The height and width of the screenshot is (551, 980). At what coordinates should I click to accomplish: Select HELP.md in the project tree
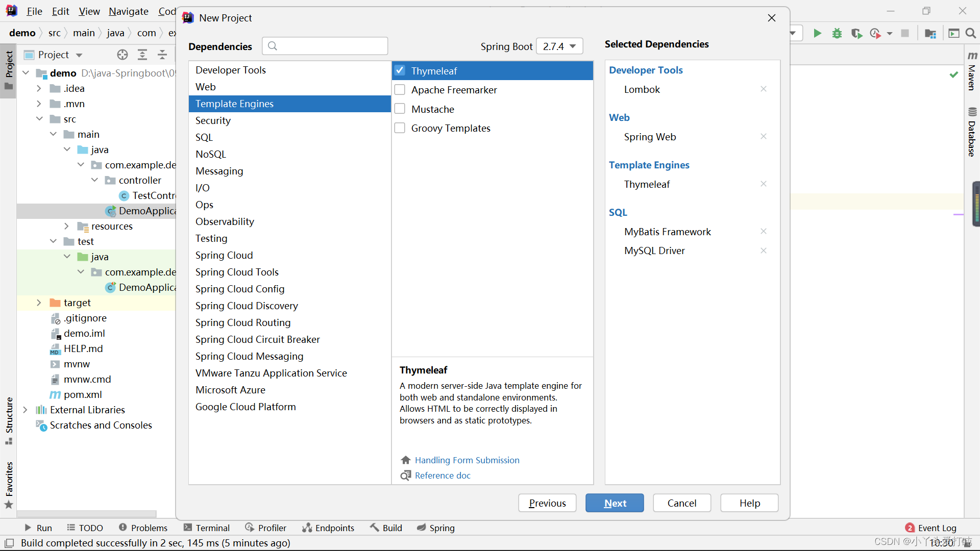pos(83,348)
